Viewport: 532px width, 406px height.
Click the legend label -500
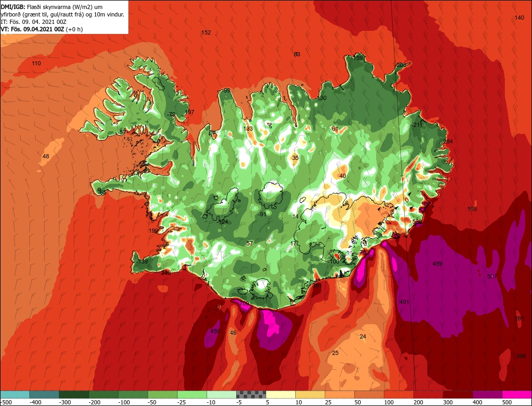tap(6, 402)
